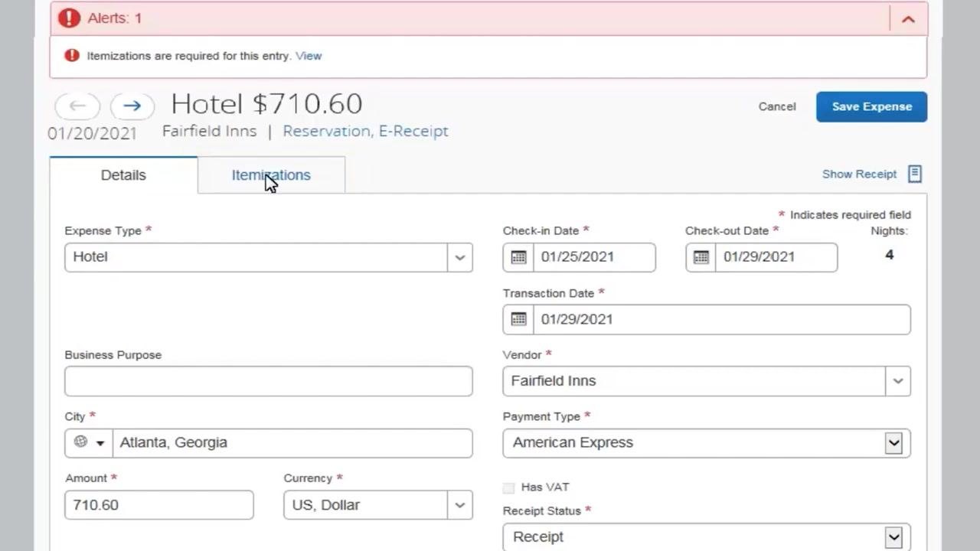
Task: Click Save Expense button
Action: tap(871, 106)
